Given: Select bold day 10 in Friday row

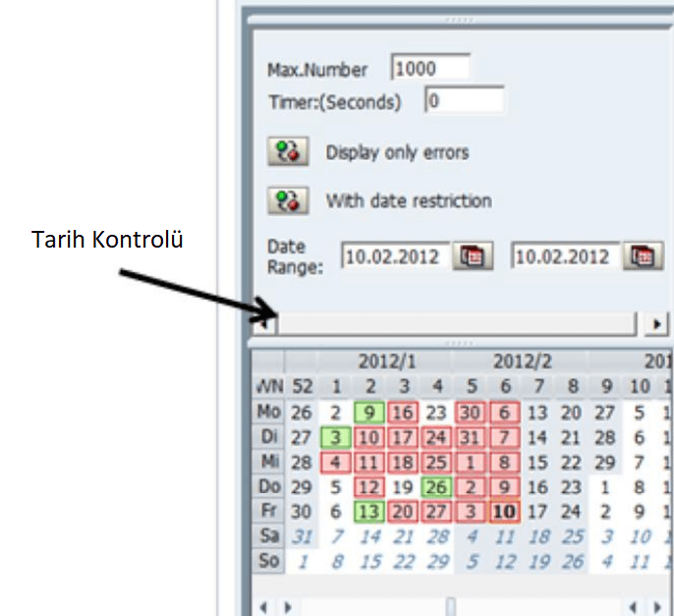Looking at the screenshot, I should click(505, 512).
